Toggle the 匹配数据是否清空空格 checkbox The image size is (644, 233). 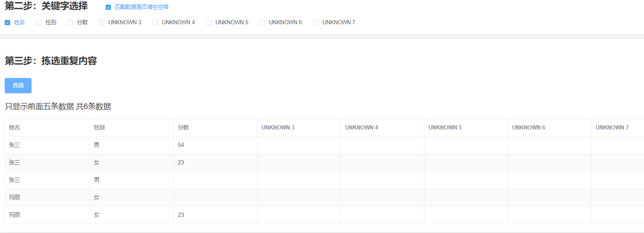(108, 7)
